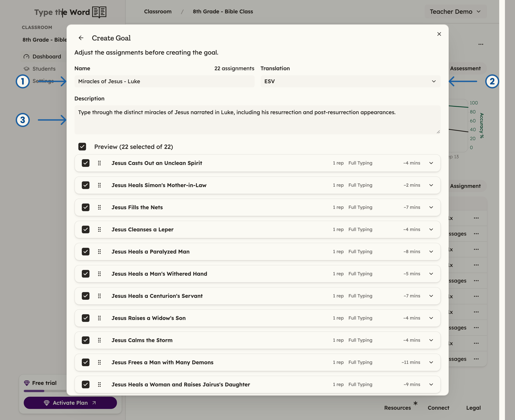The width and height of the screenshot is (515, 420).
Task: Click the Type the Word book logo icon
Action: click(x=99, y=12)
